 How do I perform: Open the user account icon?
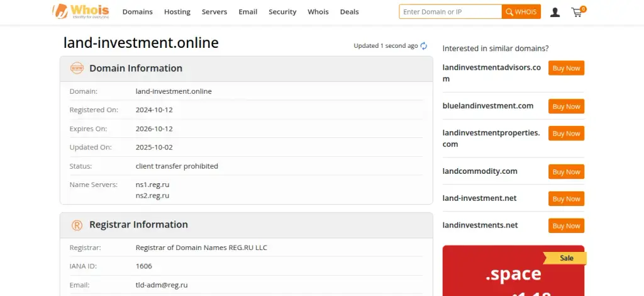pyautogui.click(x=555, y=12)
